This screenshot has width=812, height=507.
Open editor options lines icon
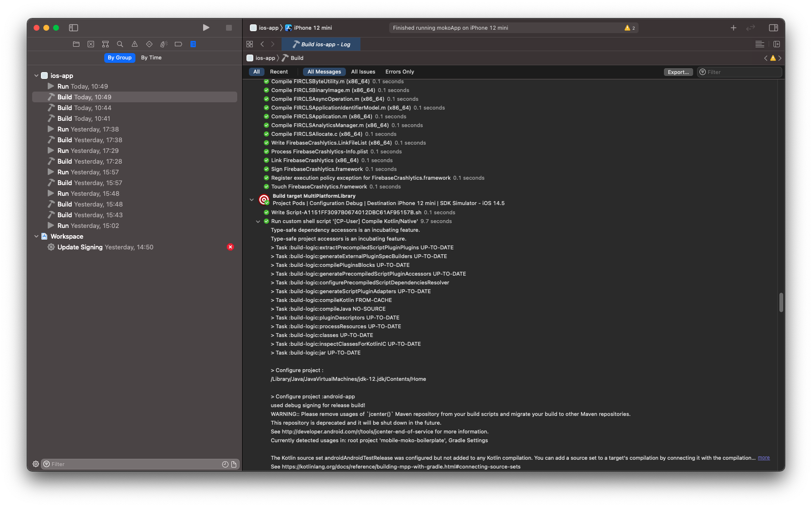pyautogui.click(x=760, y=44)
